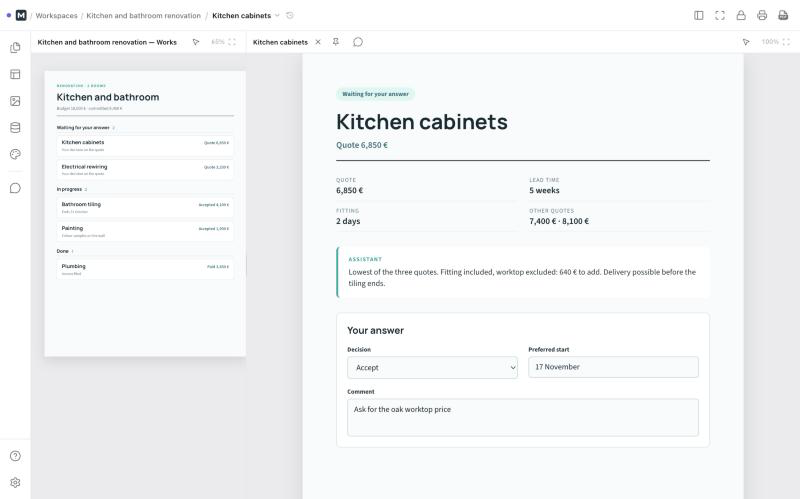Switch to Kitchen and bathroom renovation — Works tab
The width and height of the screenshot is (800, 499).
(x=107, y=42)
